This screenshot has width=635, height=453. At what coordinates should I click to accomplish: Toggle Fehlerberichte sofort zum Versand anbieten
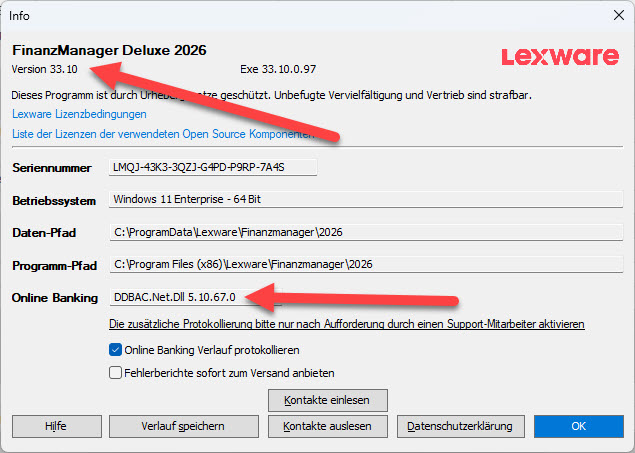[x=115, y=372]
